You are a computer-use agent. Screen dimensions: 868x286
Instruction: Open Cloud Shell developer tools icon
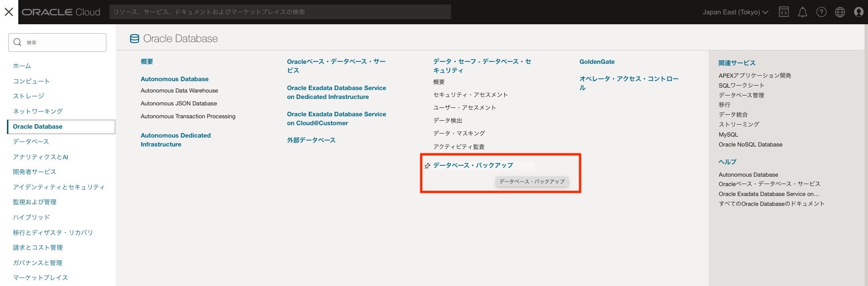pos(784,12)
